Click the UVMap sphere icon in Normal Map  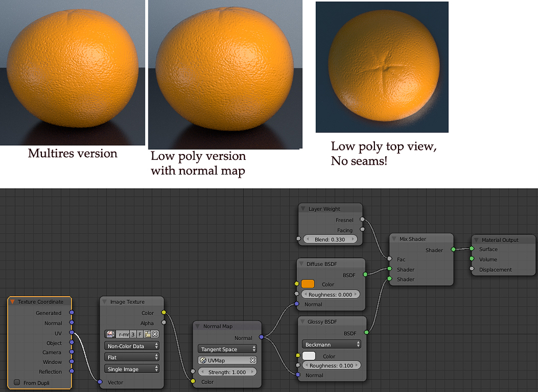[203, 361]
